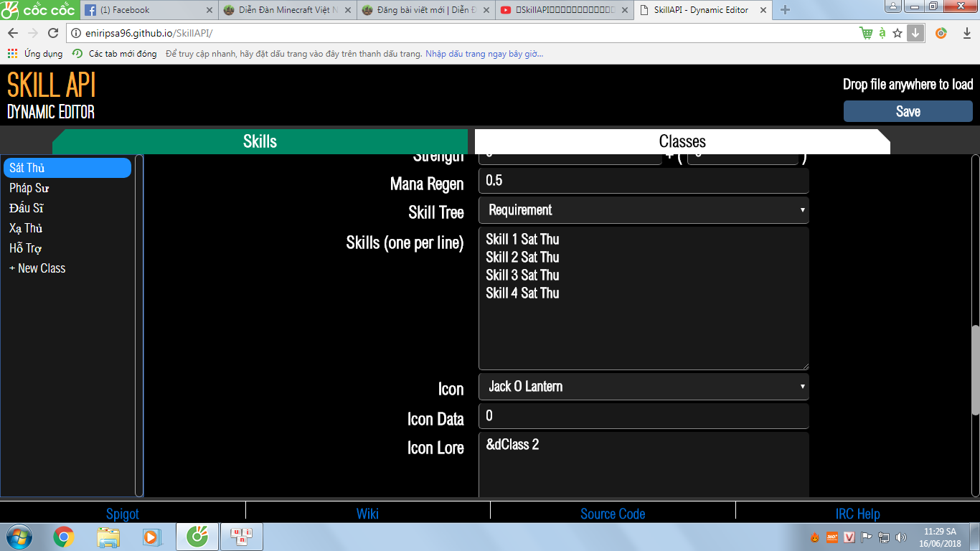This screenshot has height=551, width=980.
Task: Open Windows Media Player from the taskbar
Action: (x=151, y=537)
